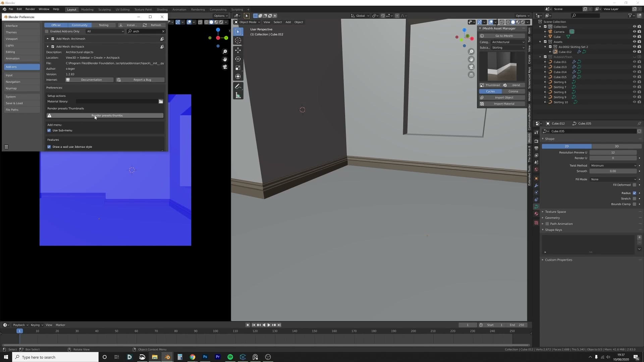
Task: Click Report a Bug for Archipack
Action: point(140,80)
